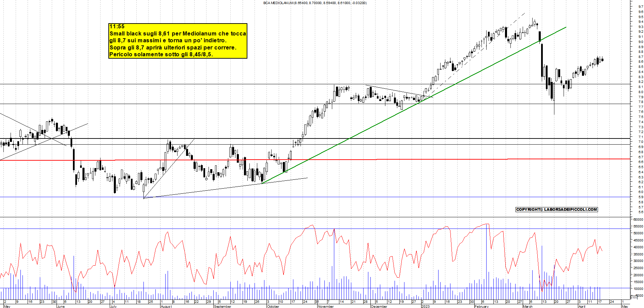Click the 20000 volume axis label
The image size is (644, 308).
tap(638, 275)
